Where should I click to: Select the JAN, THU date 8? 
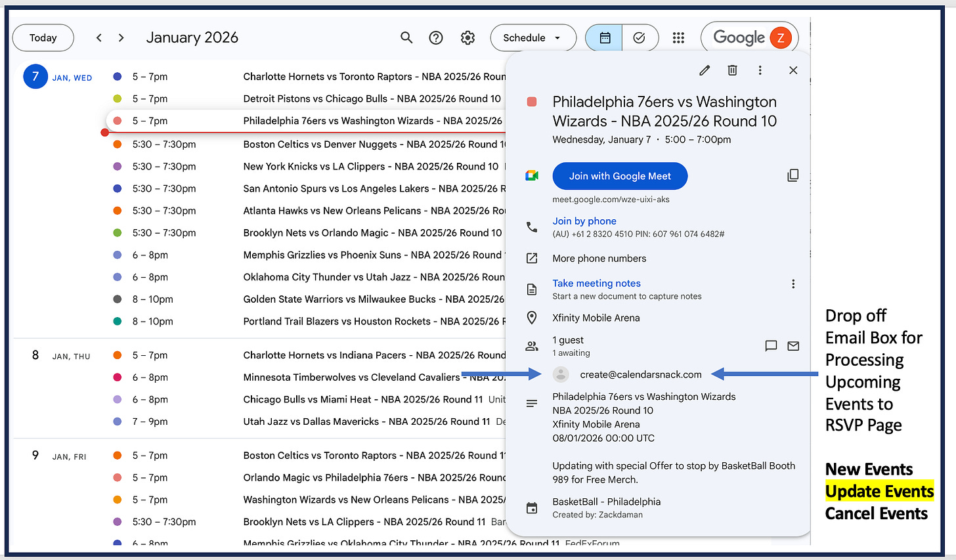pos(35,355)
